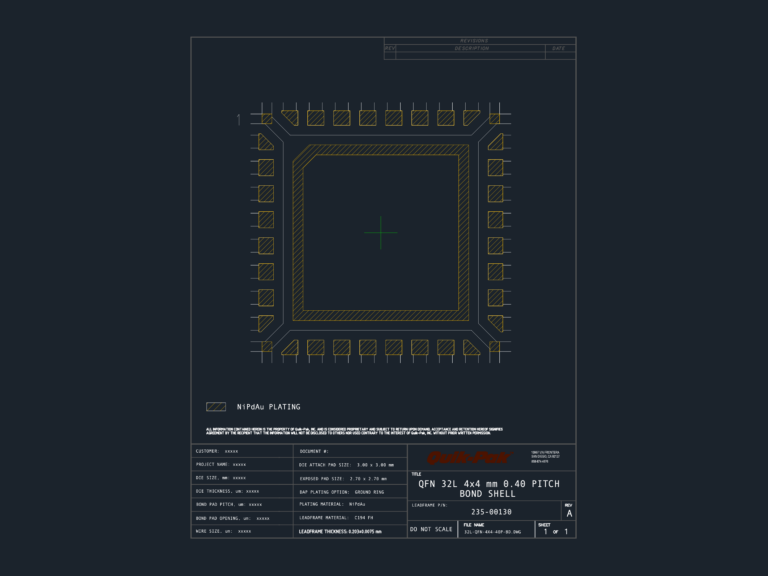
Task: Select the file name '32L-QFN-4X4-40P-BD.DWG'
Action: 492,532
